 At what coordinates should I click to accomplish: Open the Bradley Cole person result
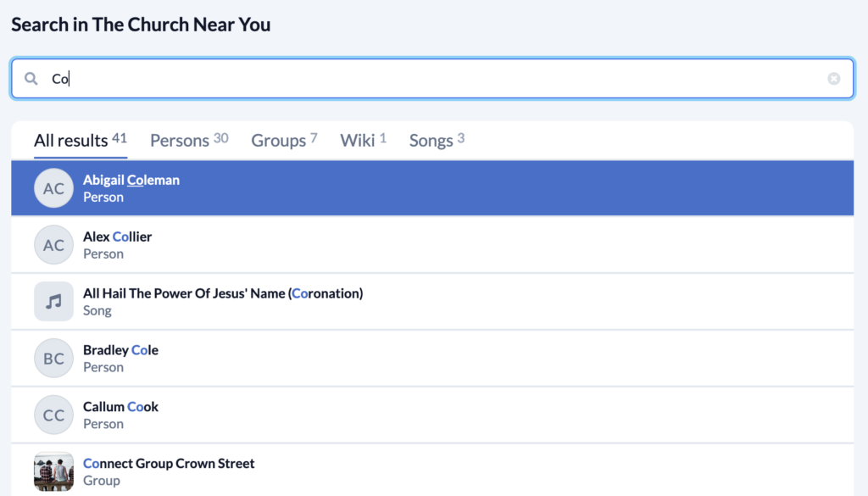coord(432,358)
